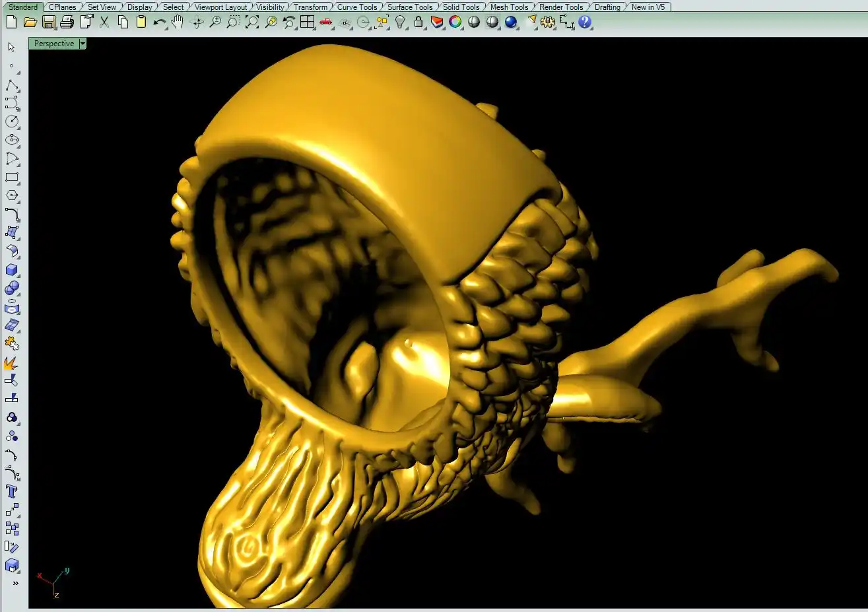Click the Polygon tool icon
Image resolution: width=868 pixels, height=612 pixels.
pos(12,195)
